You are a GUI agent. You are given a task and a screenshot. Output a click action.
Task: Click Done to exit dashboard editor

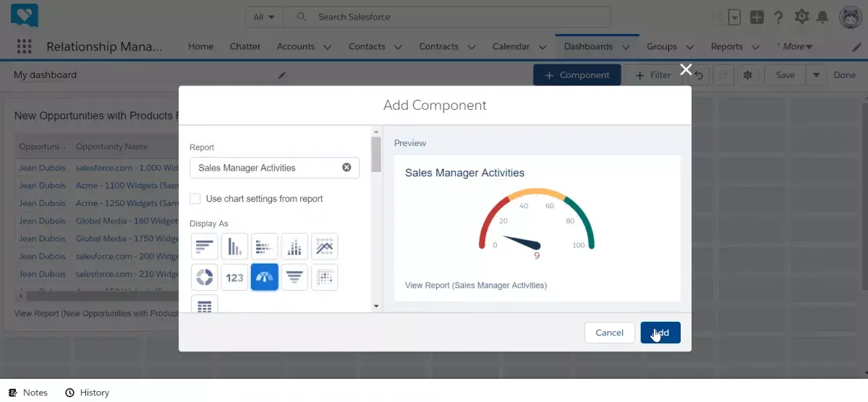(845, 75)
